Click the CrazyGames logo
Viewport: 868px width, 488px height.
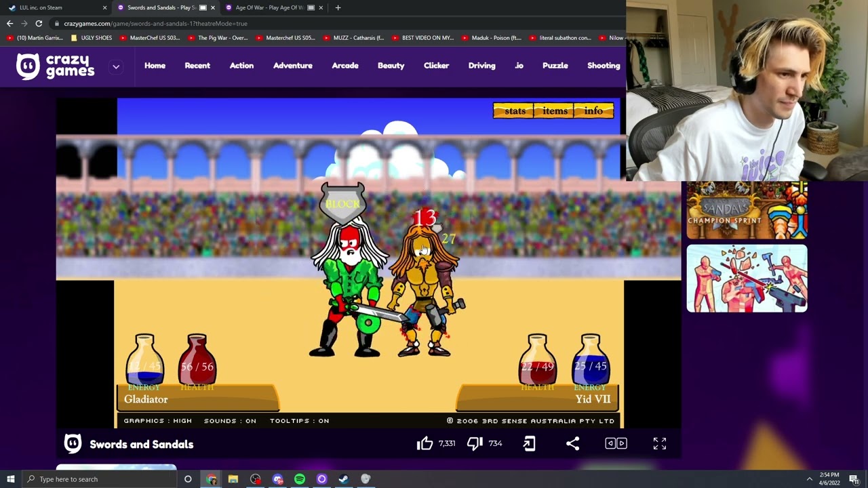(56, 66)
